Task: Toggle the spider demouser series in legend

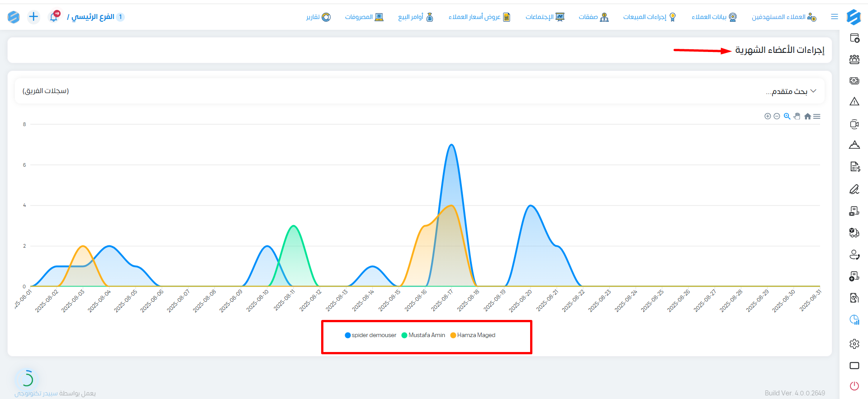Action: click(370, 335)
